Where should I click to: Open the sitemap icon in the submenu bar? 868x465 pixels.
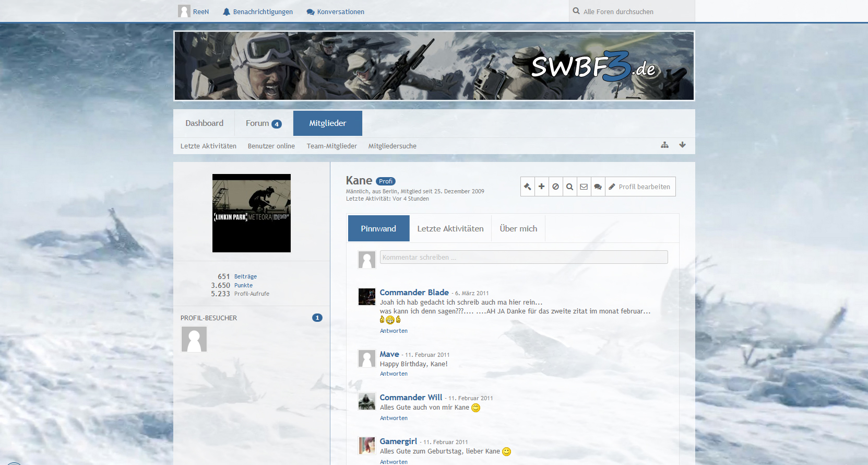coord(664,145)
